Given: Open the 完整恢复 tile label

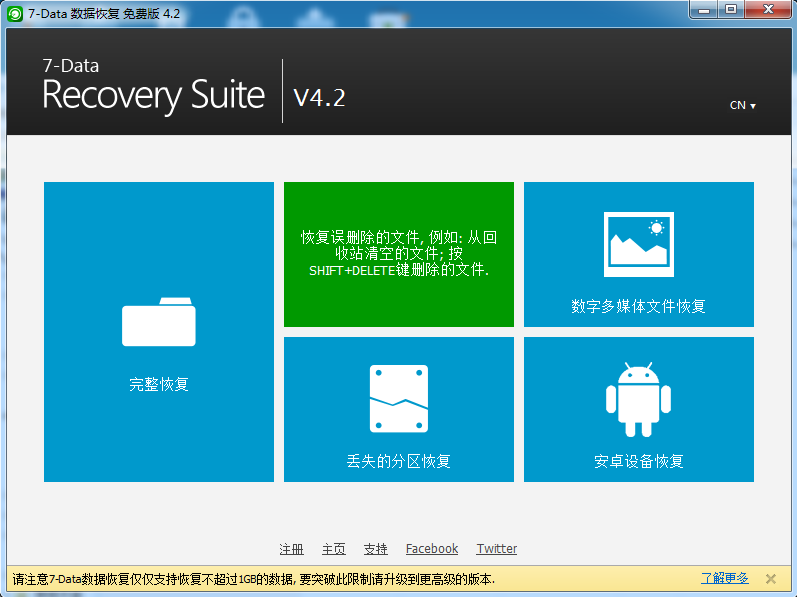Looking at the screenshot, I should pyautogui.click(x=159, y=384).
